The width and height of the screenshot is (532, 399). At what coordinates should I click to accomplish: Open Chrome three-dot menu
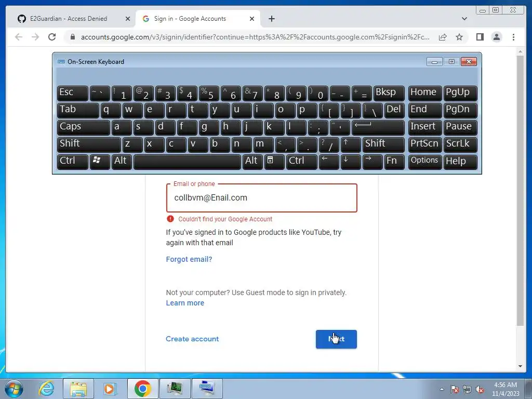point(513,37)
